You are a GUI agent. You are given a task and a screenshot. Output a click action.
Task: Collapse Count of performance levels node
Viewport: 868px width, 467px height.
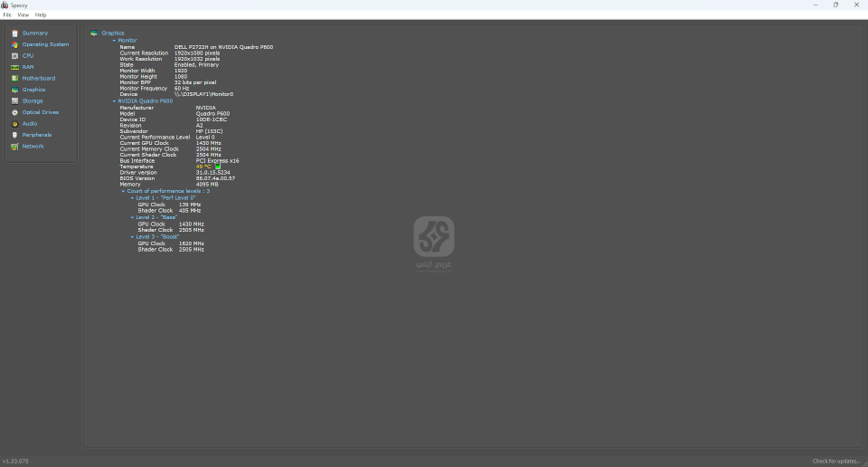(x=124, y=192)
